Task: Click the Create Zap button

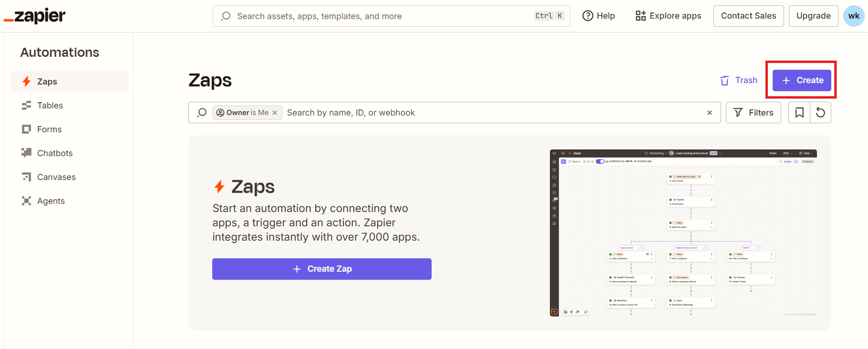Action: 322,269
